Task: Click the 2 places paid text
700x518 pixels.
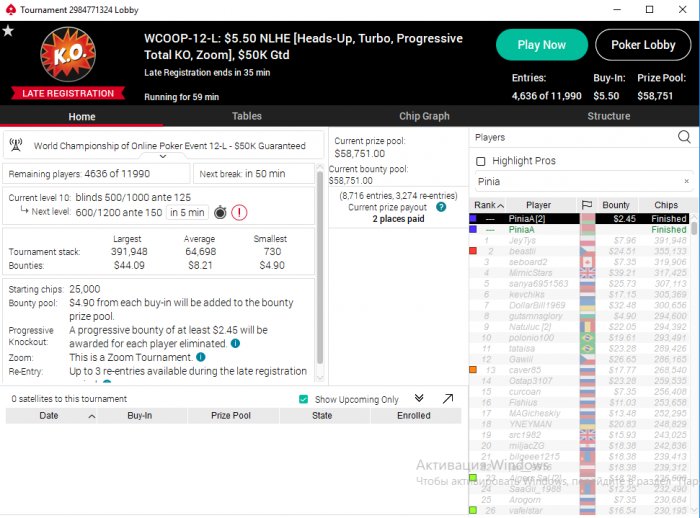Action: (x=398, y=219)
